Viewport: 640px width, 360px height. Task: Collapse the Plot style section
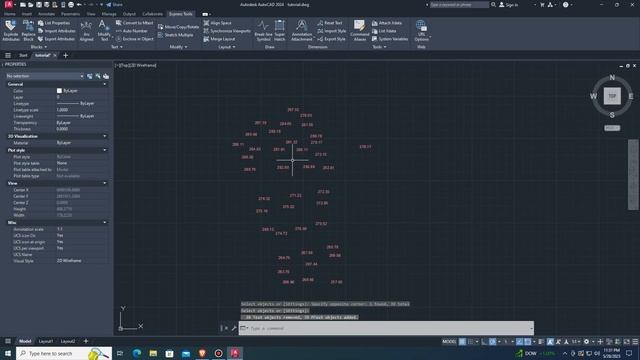coord(105,150)
